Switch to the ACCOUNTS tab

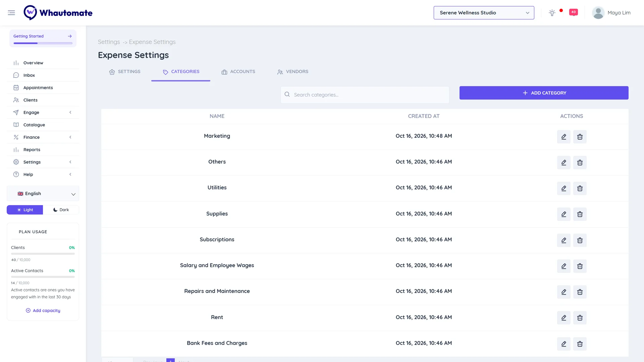(238, 72)
